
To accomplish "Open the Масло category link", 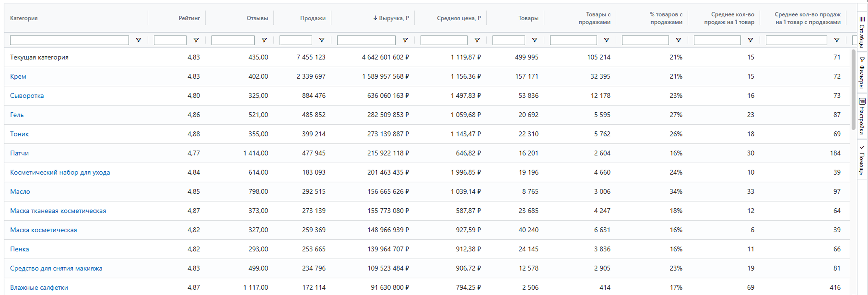I will pos(20,192).
